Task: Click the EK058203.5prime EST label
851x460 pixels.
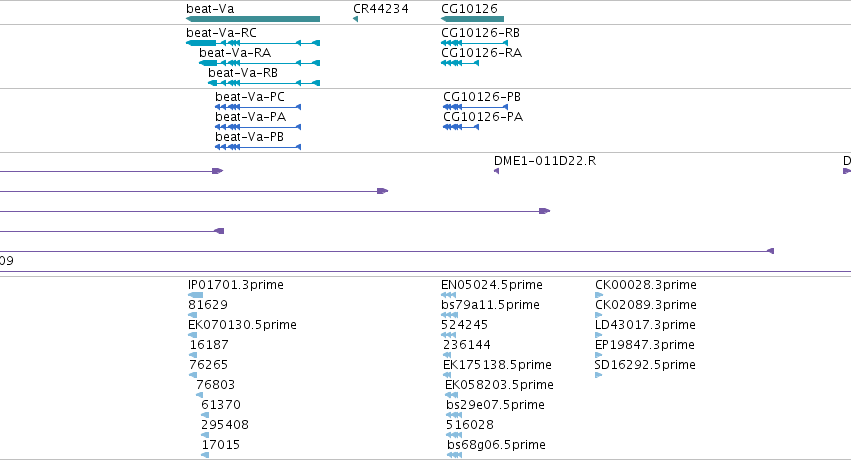Action: [x=499, y=385]
